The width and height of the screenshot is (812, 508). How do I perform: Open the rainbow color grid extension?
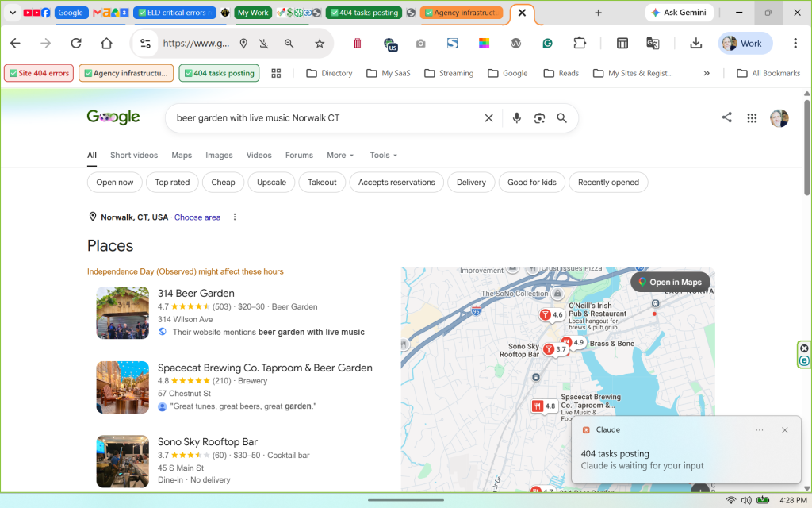[485, 44]
